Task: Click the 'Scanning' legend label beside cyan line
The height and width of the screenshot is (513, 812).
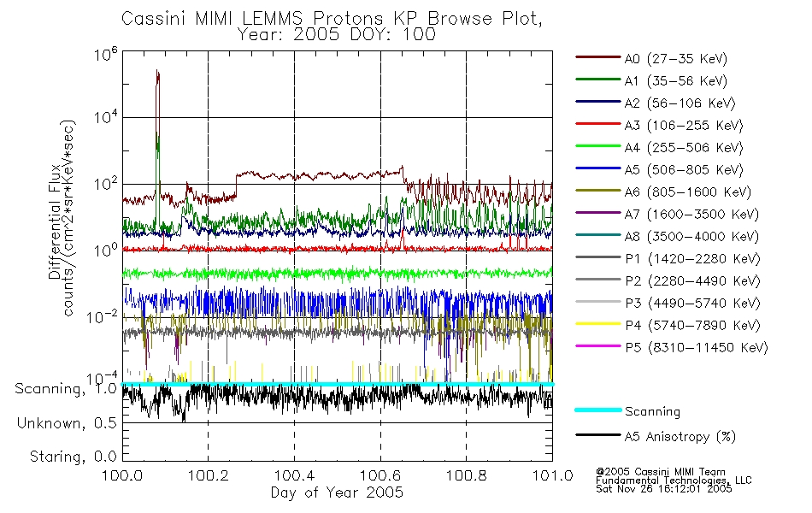Action: tap(652, 411)
